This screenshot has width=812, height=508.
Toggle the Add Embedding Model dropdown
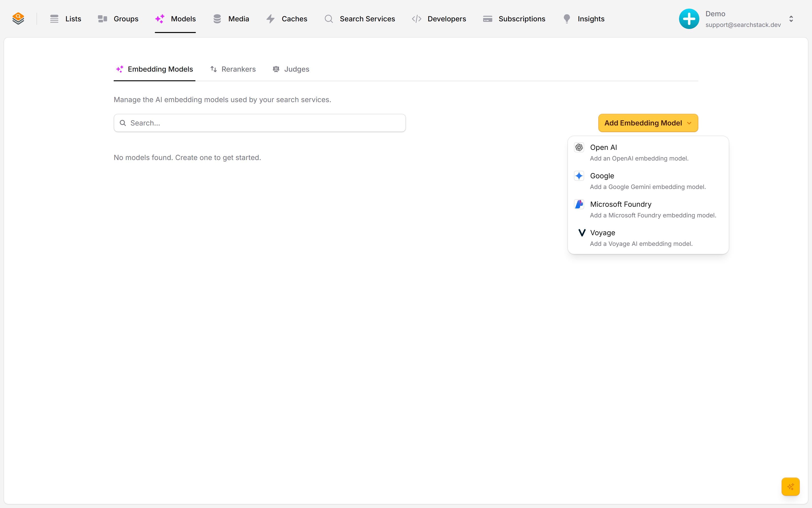pos(648,123)
